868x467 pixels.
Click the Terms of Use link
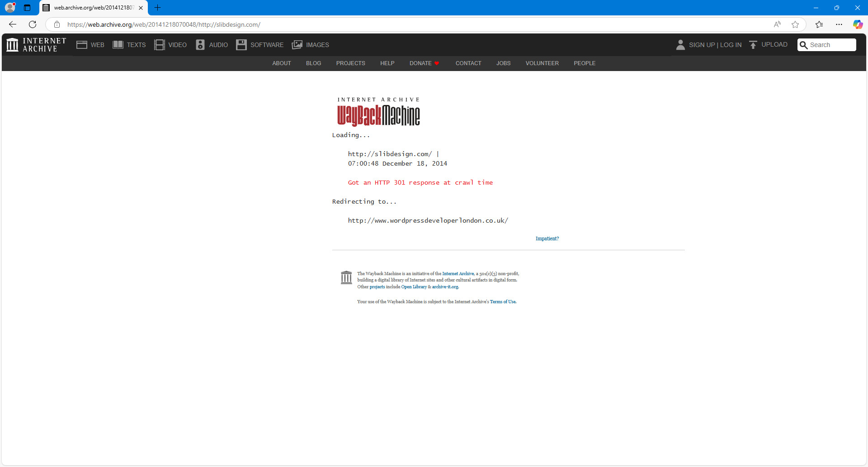pos(503,302)
